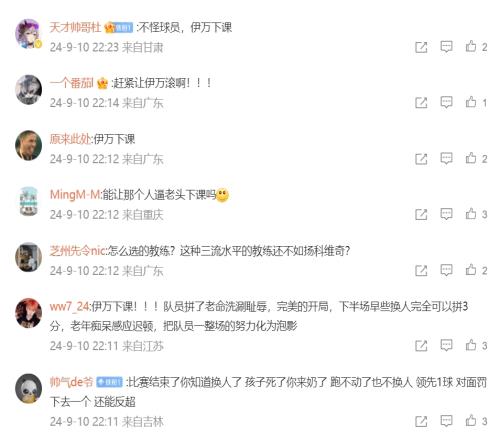Open the profile of user 一个番茄
500x440 pixels.
tap(71, 83)
